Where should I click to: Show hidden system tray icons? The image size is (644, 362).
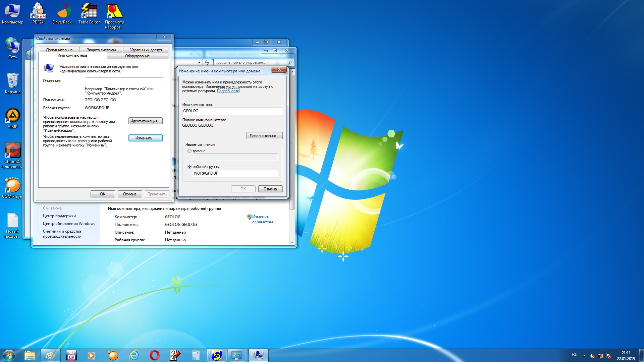584,356
